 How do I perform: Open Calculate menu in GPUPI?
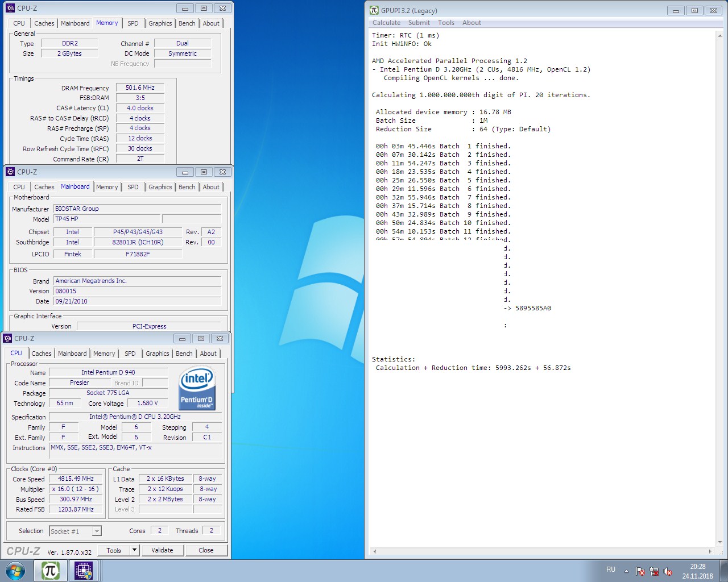coord(387,23)
